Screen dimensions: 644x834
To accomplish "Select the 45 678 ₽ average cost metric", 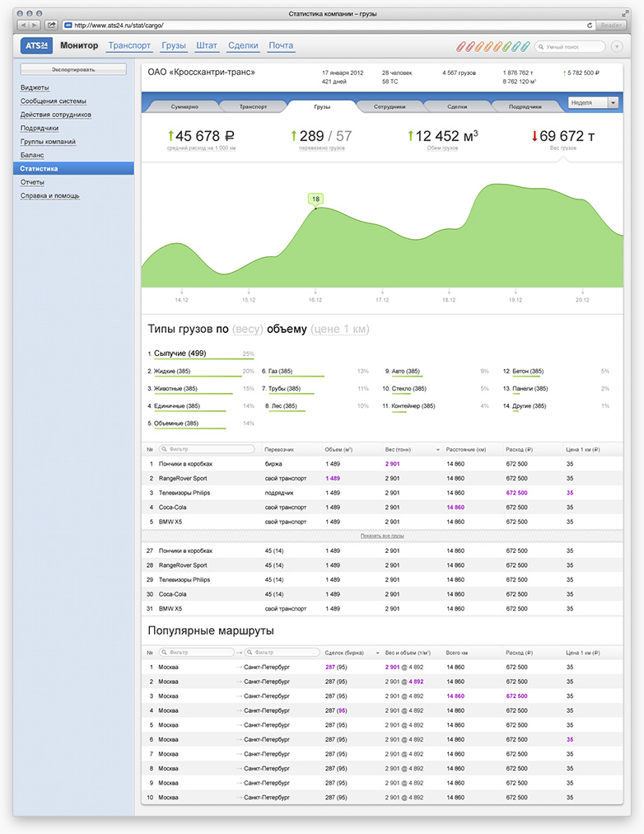I will (201, 139).
